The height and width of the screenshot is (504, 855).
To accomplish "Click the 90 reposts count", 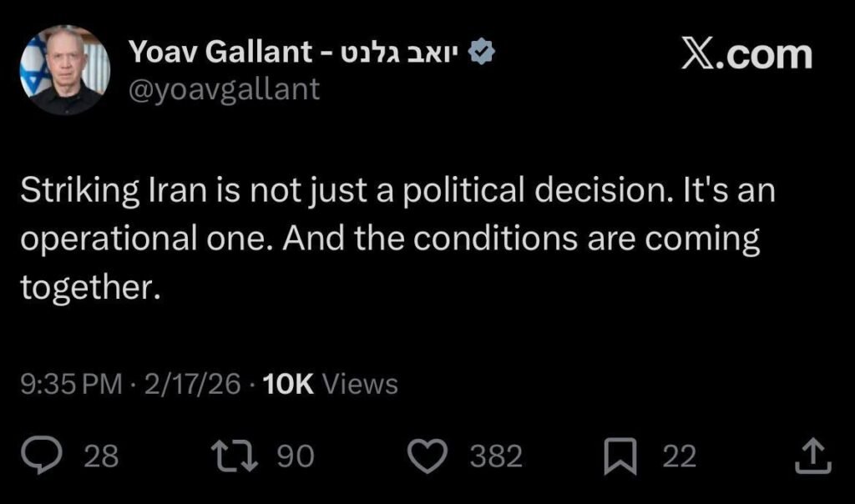I will 295,456.
